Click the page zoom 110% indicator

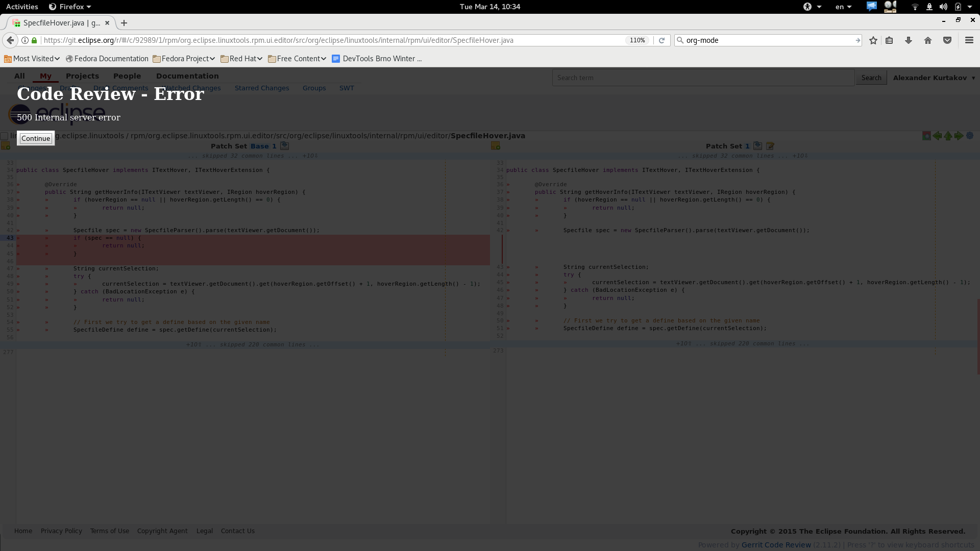pyautogui.click(x=637, y=40)
